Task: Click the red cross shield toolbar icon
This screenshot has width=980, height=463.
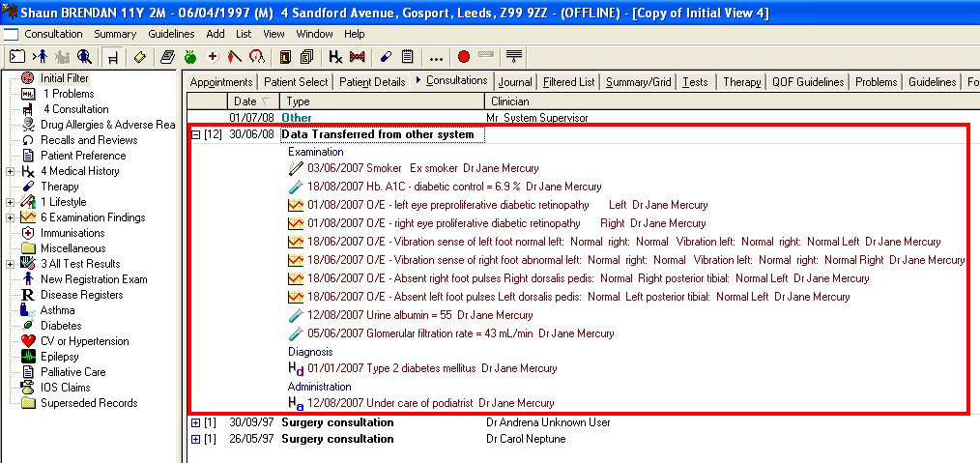Action: 213,57
